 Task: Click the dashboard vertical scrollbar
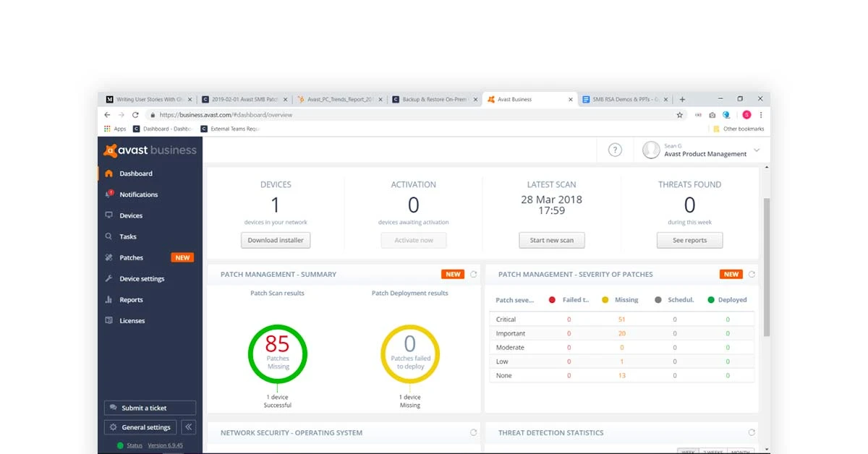(x=766, y=267)
